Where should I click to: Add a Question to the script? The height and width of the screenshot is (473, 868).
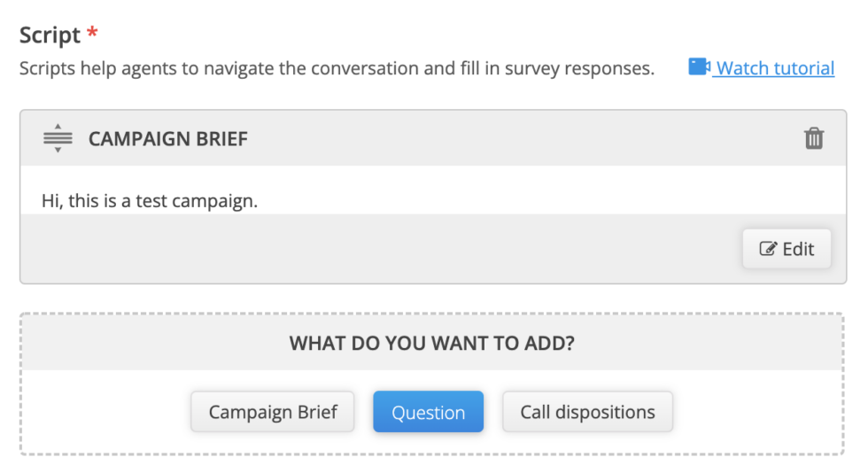(428, 412)
